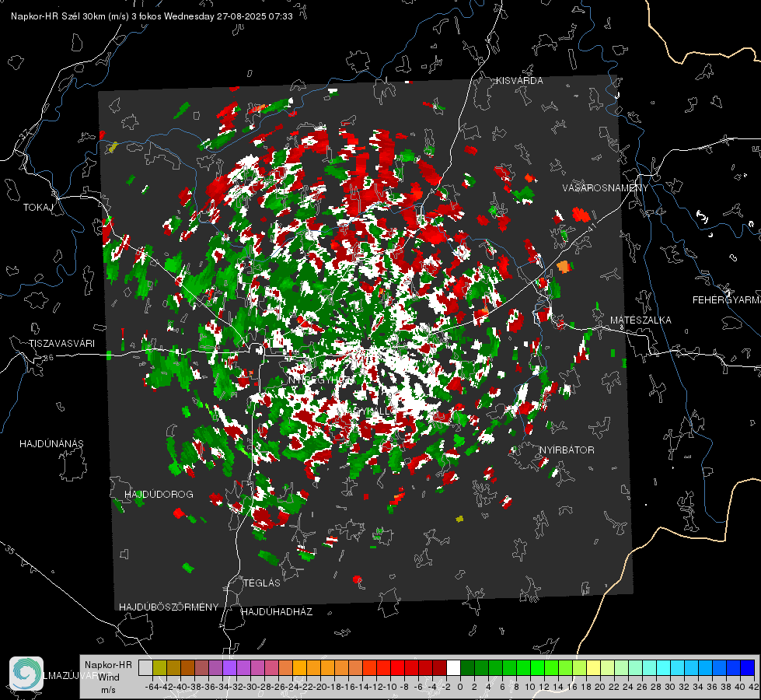Click the HAJDÚBÖSZÖRMÉNY label
Image resolution: width=761 pixels, height=700 pixels.
(x=169, y=607)
